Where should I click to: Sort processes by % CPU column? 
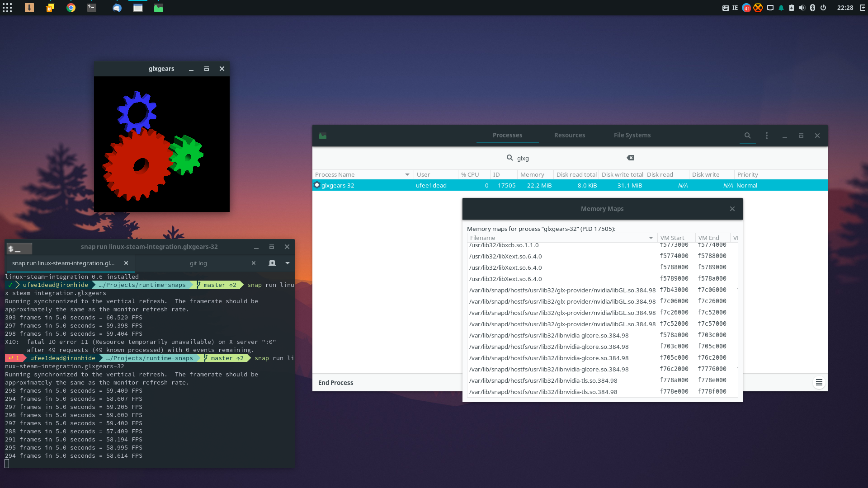coord(474,174)
